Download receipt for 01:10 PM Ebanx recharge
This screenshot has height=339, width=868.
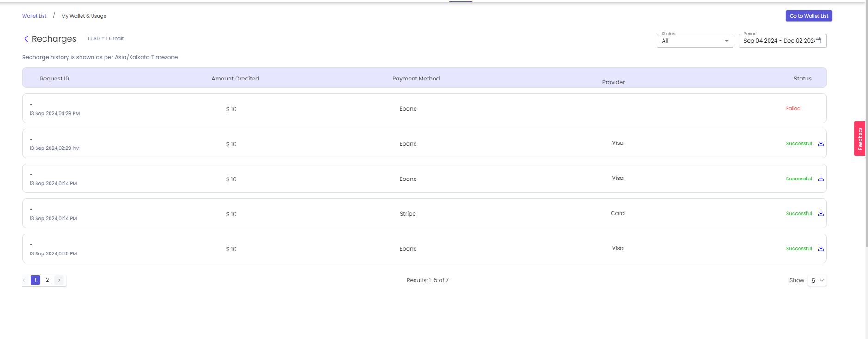(x=821, y=248)
